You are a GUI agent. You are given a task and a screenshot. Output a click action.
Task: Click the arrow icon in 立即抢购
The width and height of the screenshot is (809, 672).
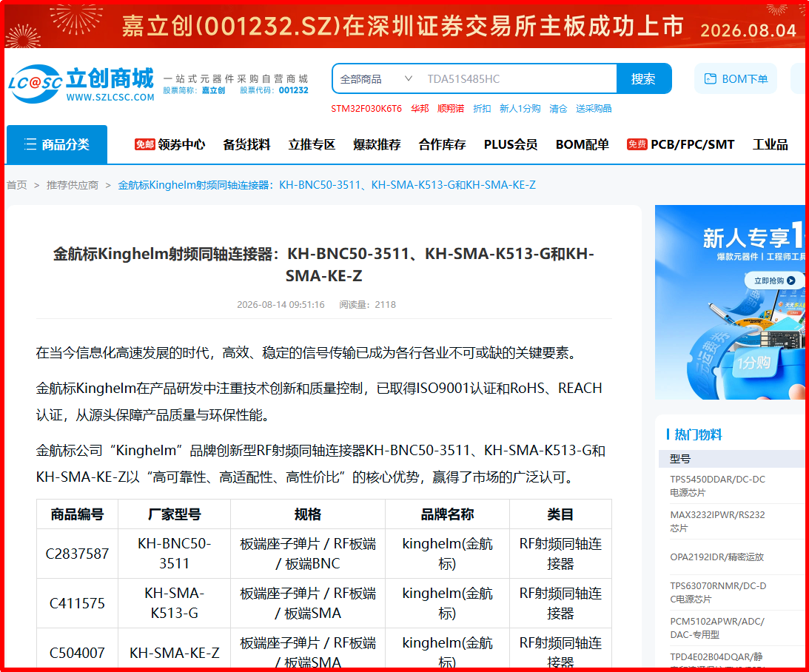click(791, 280)
